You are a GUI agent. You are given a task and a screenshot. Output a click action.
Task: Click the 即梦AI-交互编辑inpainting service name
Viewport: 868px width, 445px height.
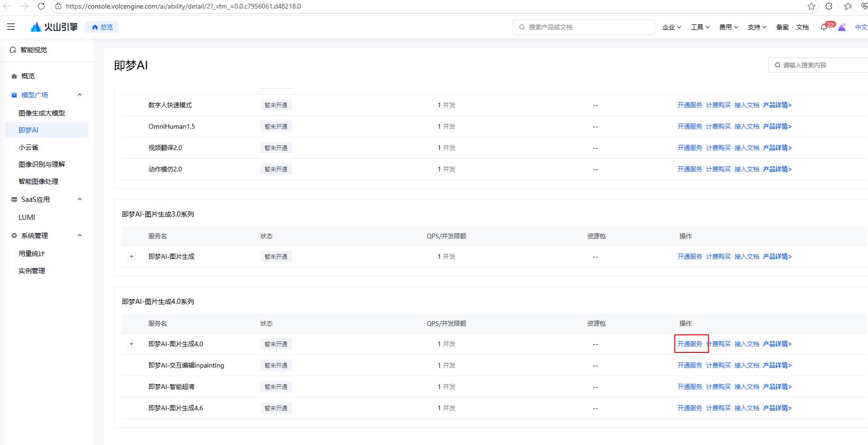pos(186,365)
